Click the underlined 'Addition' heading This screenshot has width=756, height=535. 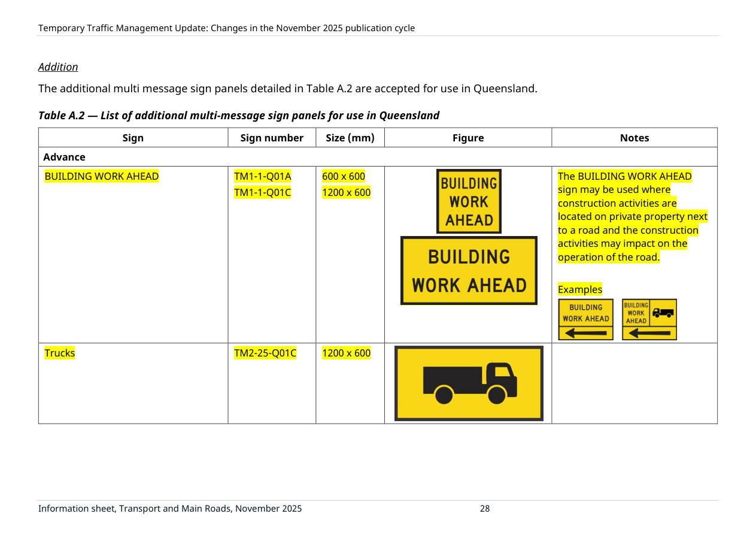coord(58,67)
